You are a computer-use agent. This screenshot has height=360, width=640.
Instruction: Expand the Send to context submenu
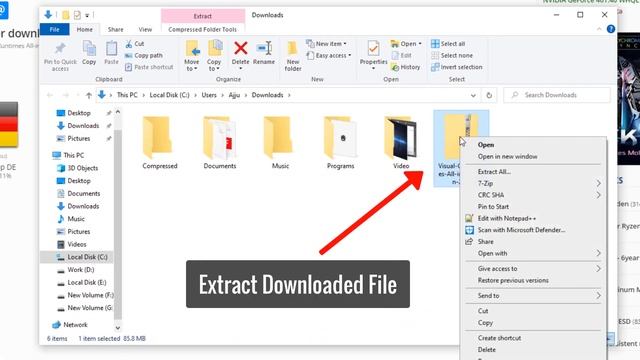pos(533,296)
